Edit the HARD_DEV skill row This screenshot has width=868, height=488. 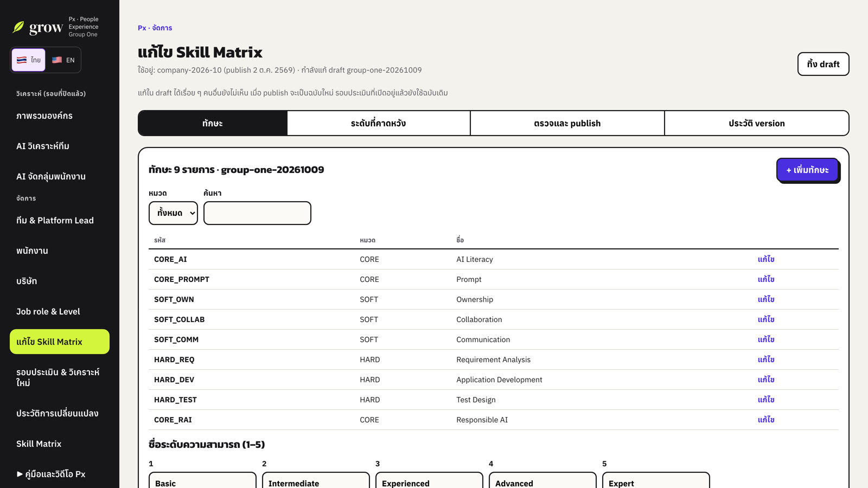765,380
